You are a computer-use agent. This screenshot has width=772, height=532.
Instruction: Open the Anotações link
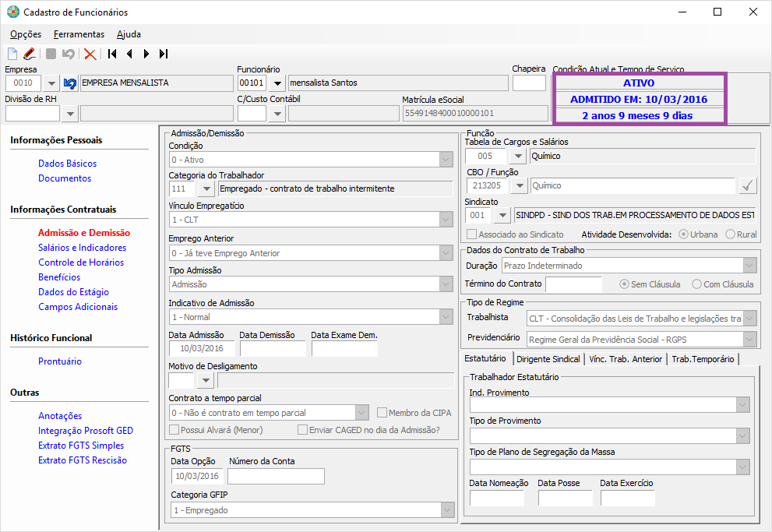click(x=60, y=416)
